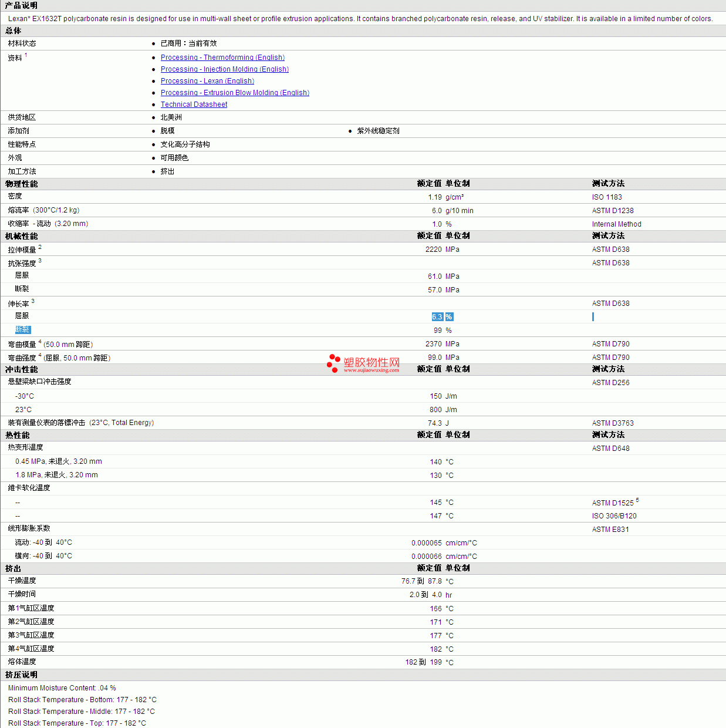
Task: Click the 产品说明 header
Action: click(x=22, y=5)
